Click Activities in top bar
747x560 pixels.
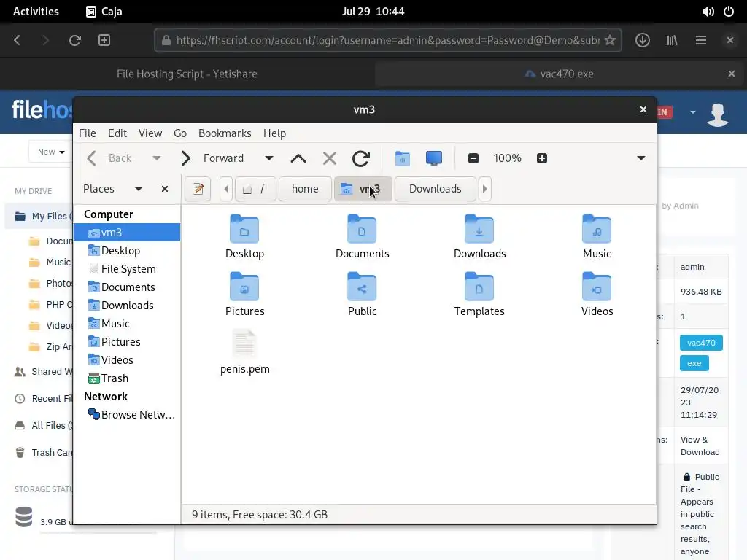click(36, 12)
